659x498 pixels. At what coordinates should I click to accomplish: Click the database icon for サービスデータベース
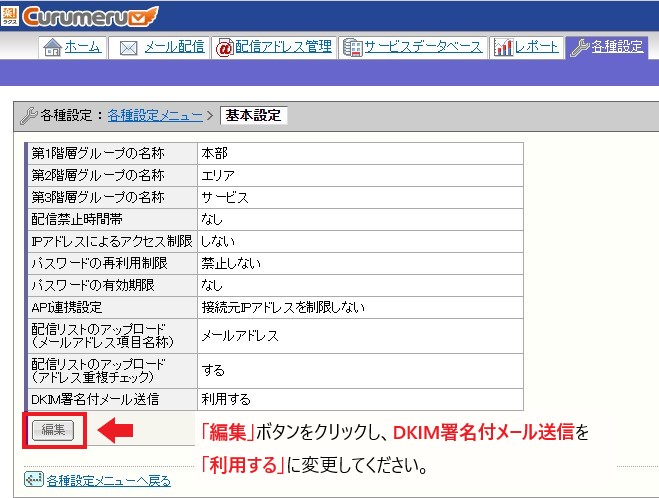tap(352, 48)
